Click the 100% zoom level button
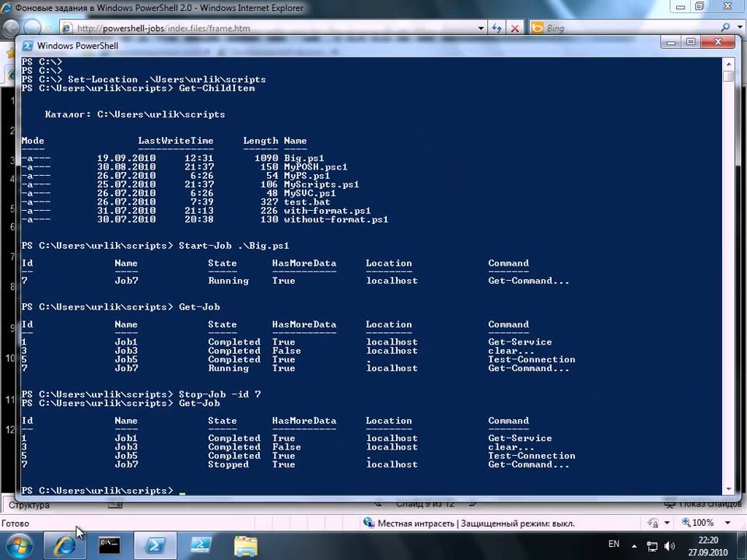Image resolution: width=747 pixels, height=560 pixels. 703,523
